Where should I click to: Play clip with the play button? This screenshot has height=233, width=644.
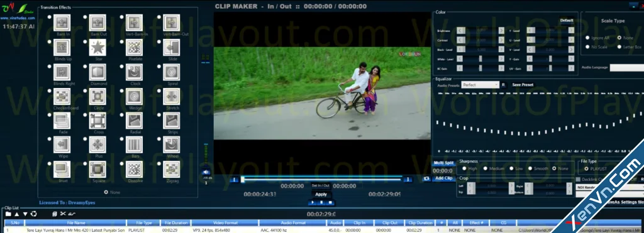tap(313, 203)
